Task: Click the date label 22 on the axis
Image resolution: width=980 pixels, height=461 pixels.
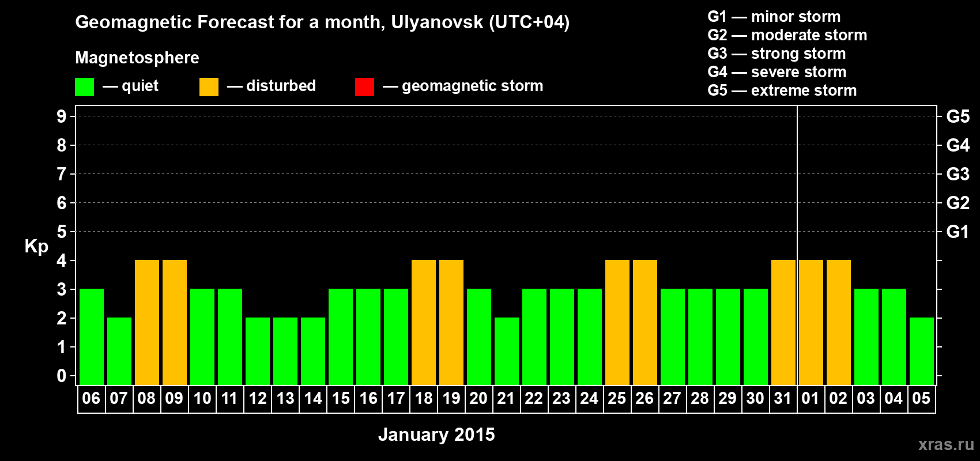Action: click(x=534, y=399)
